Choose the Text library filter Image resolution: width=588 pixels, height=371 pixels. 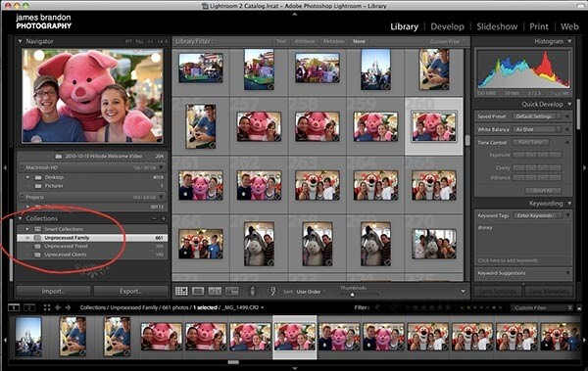click(281, 41)
